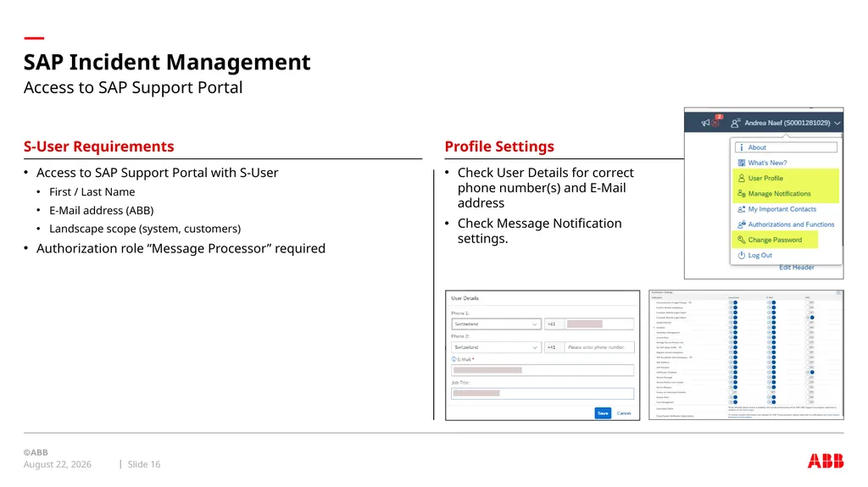Toggle Launchpad switch in first notification row
The width and height of the screenshot is (868, 487).
[733, 302]
